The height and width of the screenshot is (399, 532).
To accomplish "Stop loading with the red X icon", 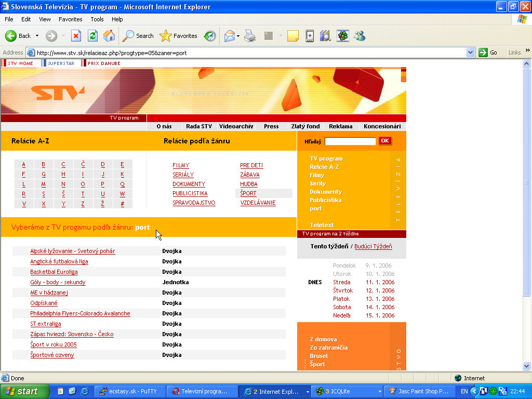I will coord(76,36).
